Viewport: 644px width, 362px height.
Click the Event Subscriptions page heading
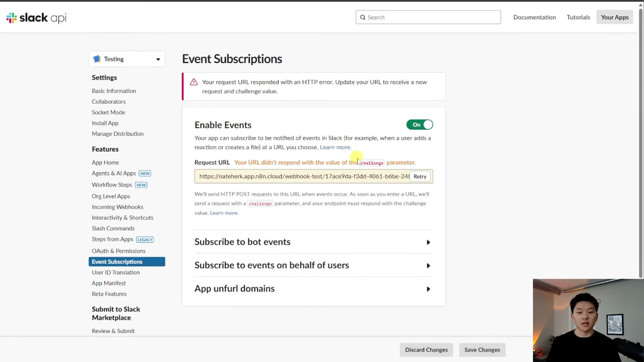coord(232,59)
